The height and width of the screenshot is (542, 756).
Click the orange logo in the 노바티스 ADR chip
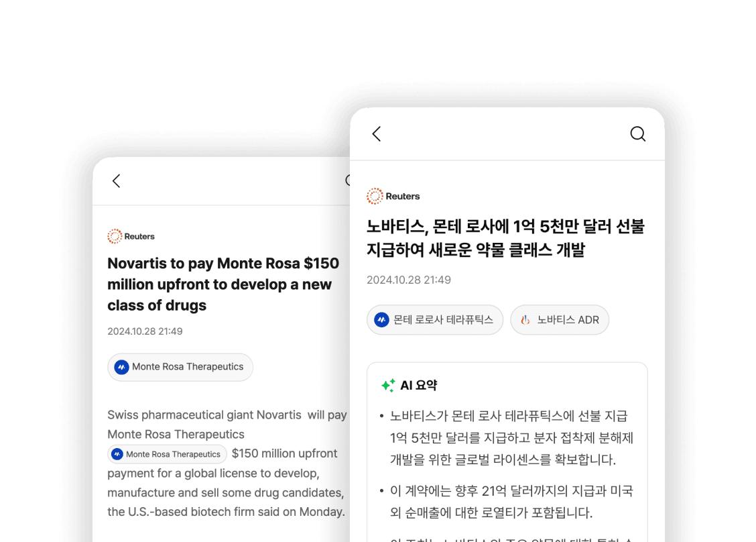[x=525, y=320]
